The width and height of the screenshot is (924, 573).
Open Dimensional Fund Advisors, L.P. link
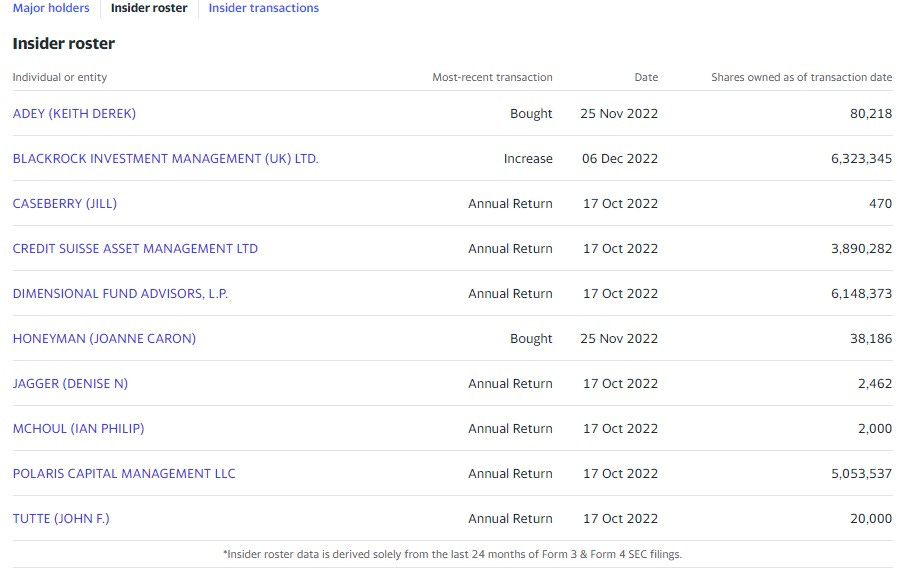[x=120, y=293]
